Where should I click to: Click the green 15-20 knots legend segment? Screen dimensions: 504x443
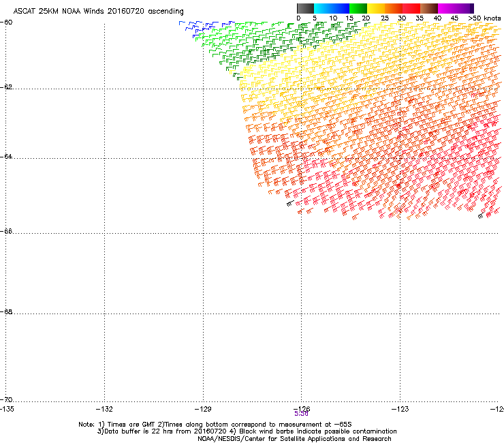coord(358,8)
